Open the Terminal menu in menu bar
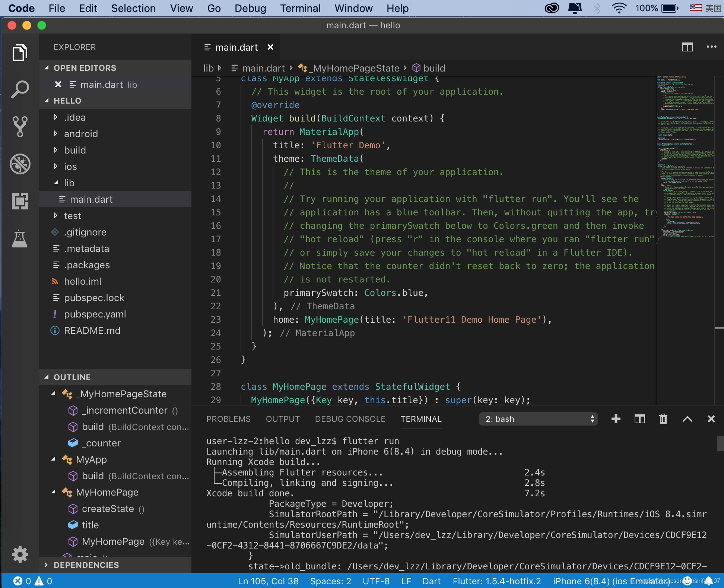The image size is (724, 588). coord(300,8)
